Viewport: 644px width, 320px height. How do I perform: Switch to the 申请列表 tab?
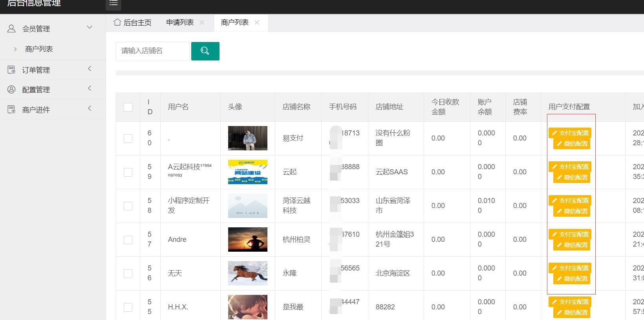(180, 22)
